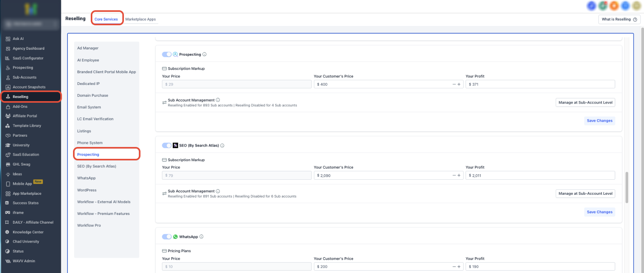Select LC Email Verification entry
Image resolution: width=644 pixels, height=273 pixels.
[95, 119]
